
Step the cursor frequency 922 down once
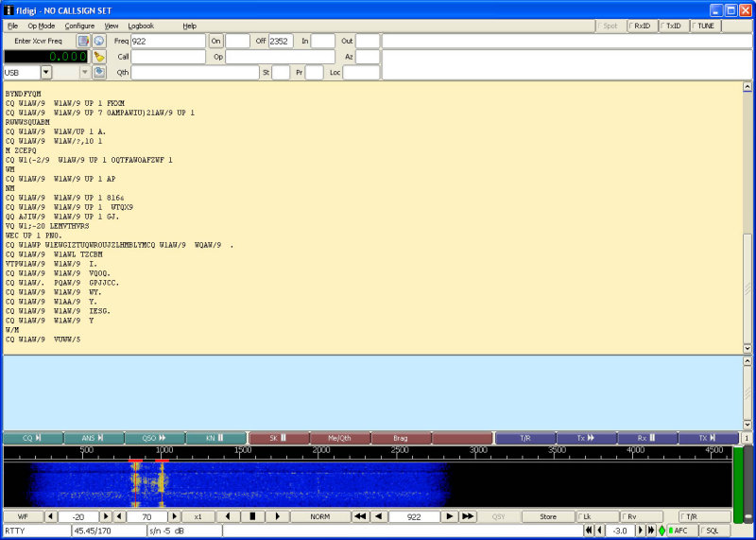click(x=379, y=517)
